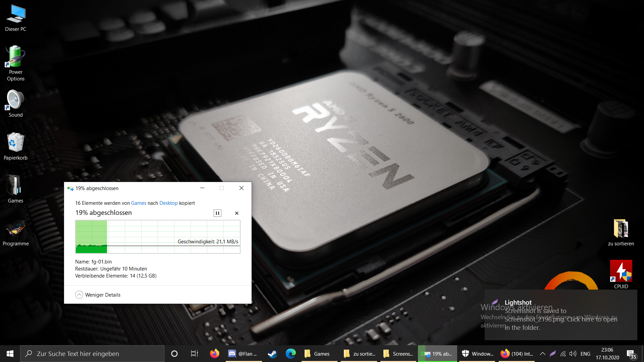Open Microsoft Edge from the taskbar

point(290,354)
